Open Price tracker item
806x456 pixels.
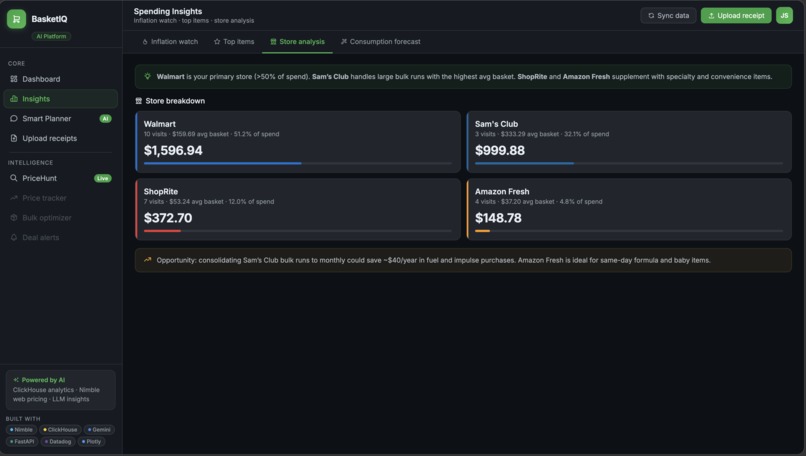61,198
